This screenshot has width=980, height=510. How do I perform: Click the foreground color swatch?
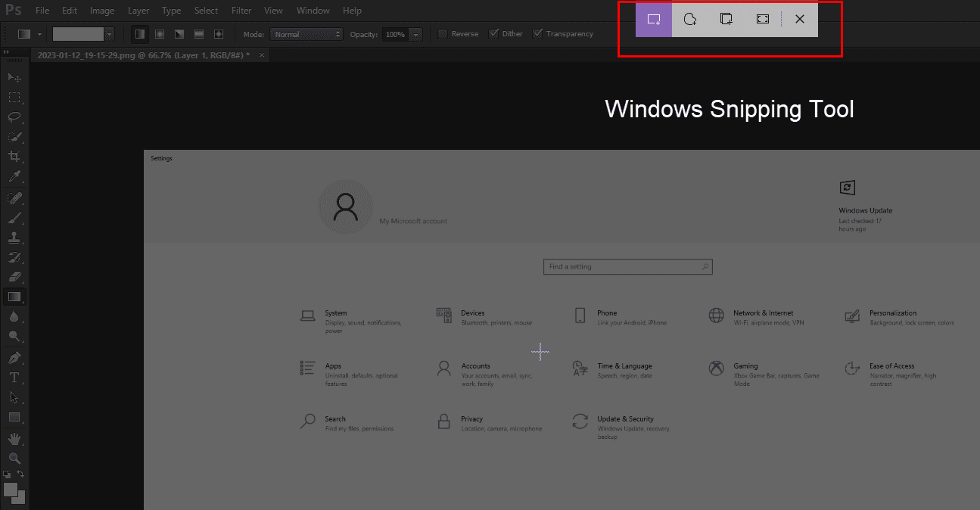[10, 489]
